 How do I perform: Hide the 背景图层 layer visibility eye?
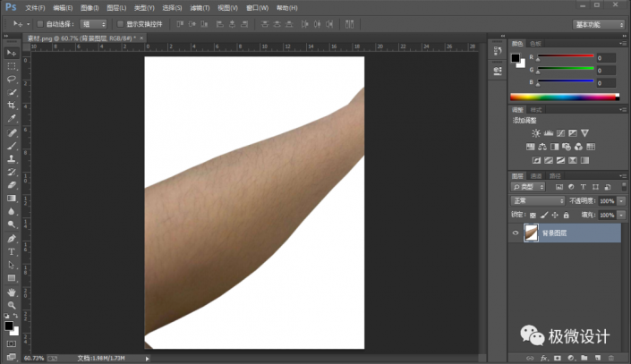(x=516, y=233)
